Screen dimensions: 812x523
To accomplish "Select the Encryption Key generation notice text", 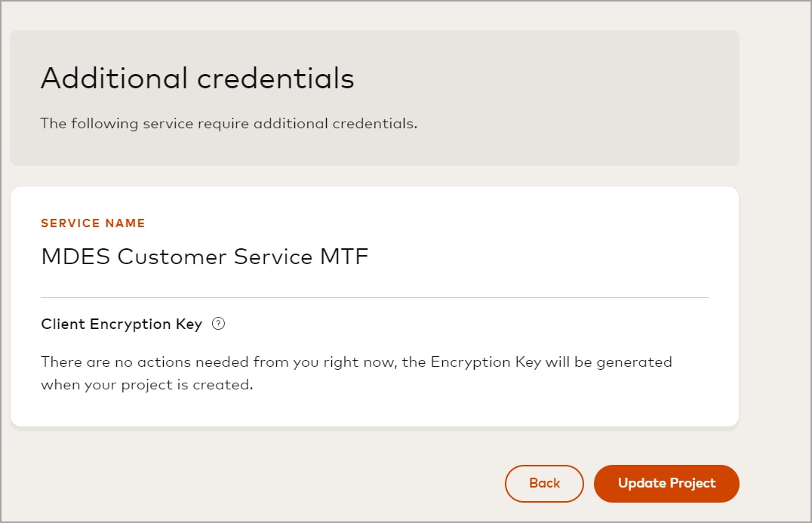I will [356, 373].
